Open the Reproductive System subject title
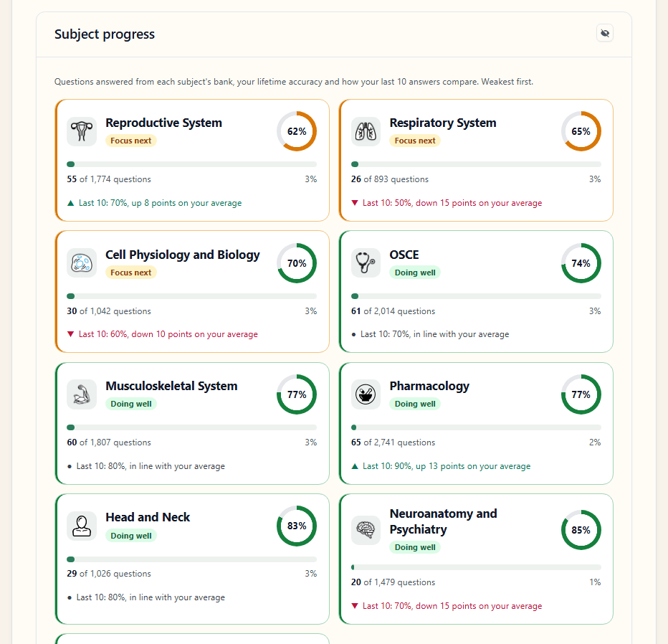 tap(163, 123)
